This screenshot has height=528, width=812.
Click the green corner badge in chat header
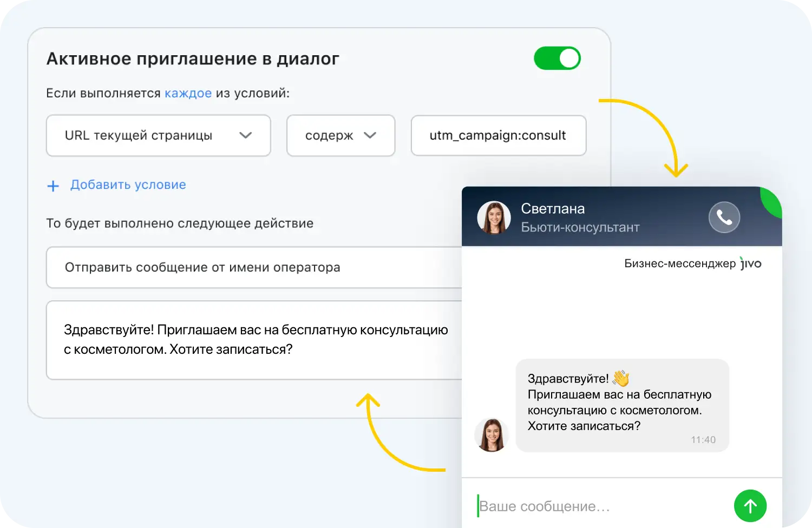click(x=772, y=200)
